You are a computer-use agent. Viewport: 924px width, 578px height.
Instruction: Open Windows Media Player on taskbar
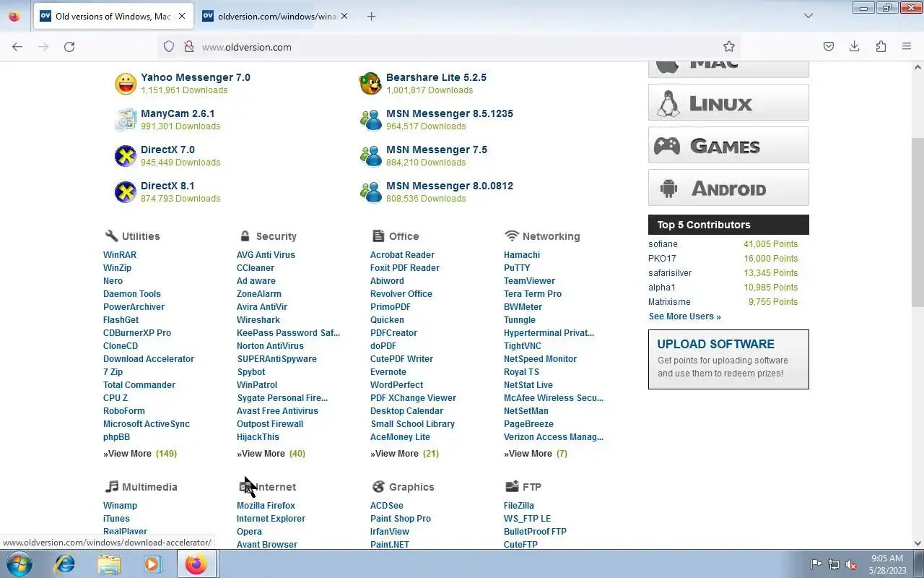click(152, 564)
